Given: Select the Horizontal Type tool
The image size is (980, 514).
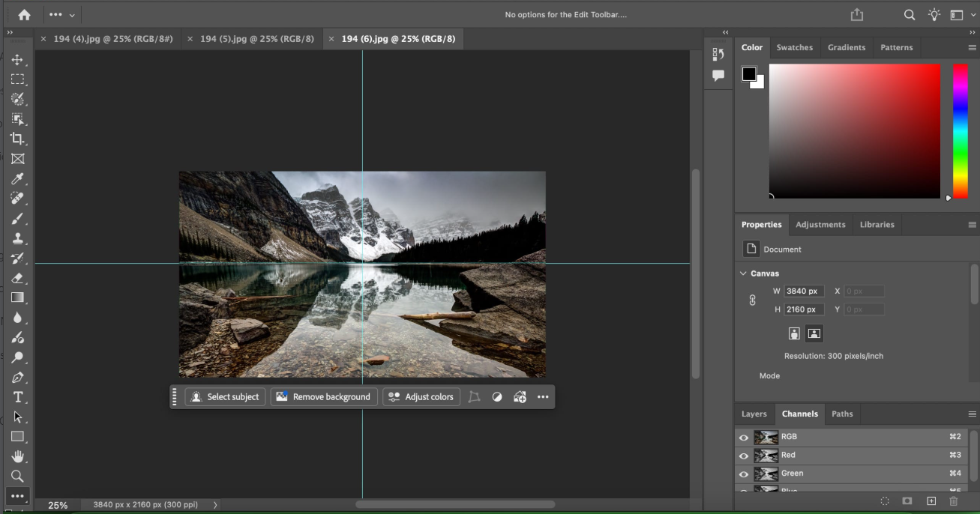Looking at the screenshot, I should (17, 397).
